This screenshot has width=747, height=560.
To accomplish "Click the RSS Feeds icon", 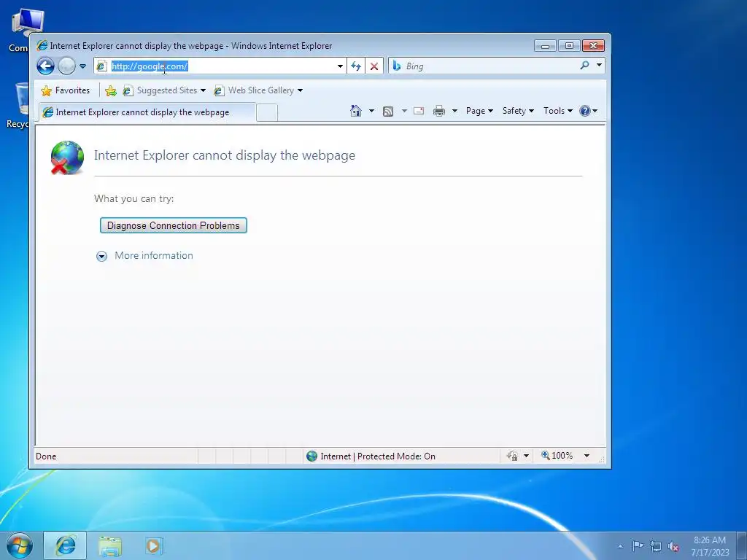I will tap(388, 111).
